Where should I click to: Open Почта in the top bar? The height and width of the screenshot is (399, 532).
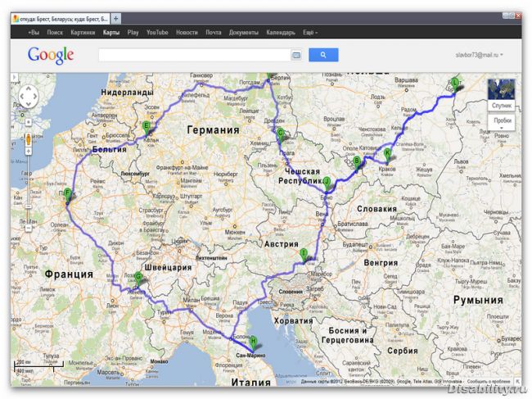[214, 33]
